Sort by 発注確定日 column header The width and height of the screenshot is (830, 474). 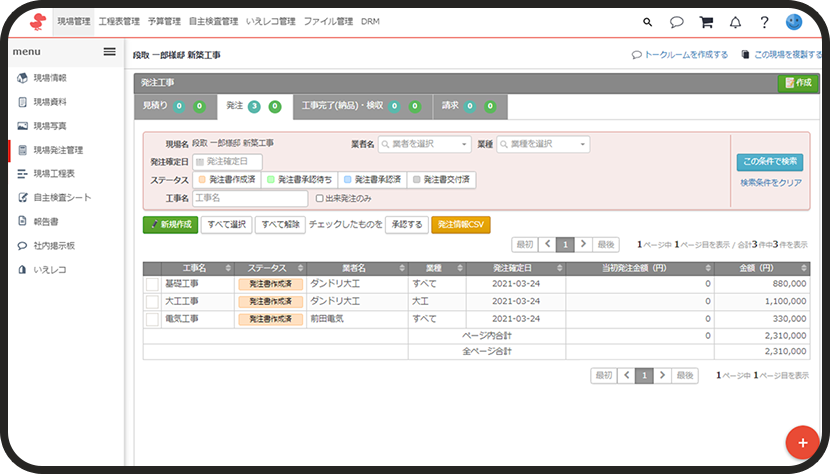516,268
